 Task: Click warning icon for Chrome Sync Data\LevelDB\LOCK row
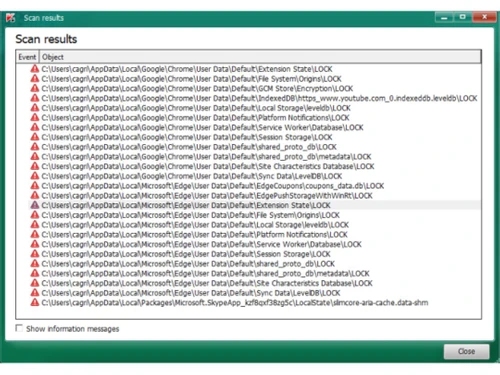click(35, 176)
